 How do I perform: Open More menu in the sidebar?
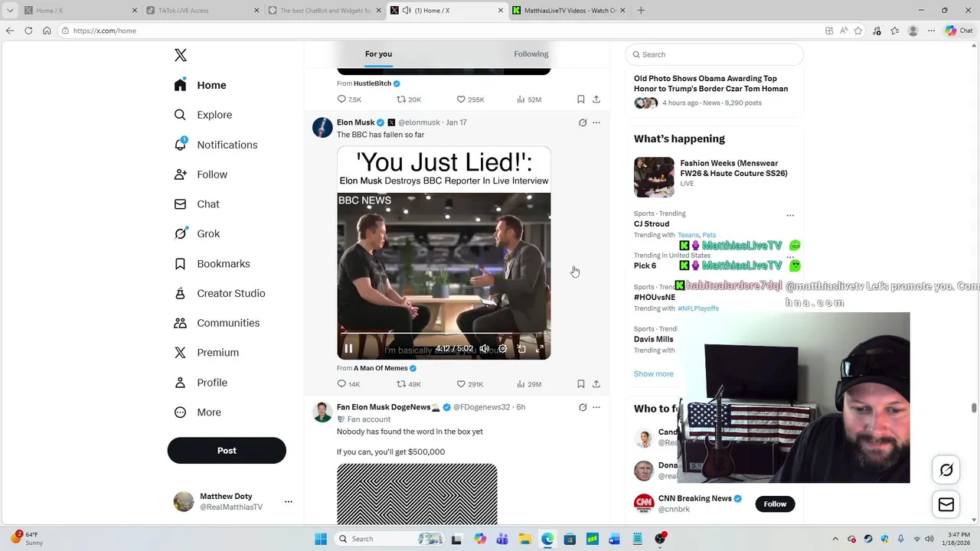point(198,412)
